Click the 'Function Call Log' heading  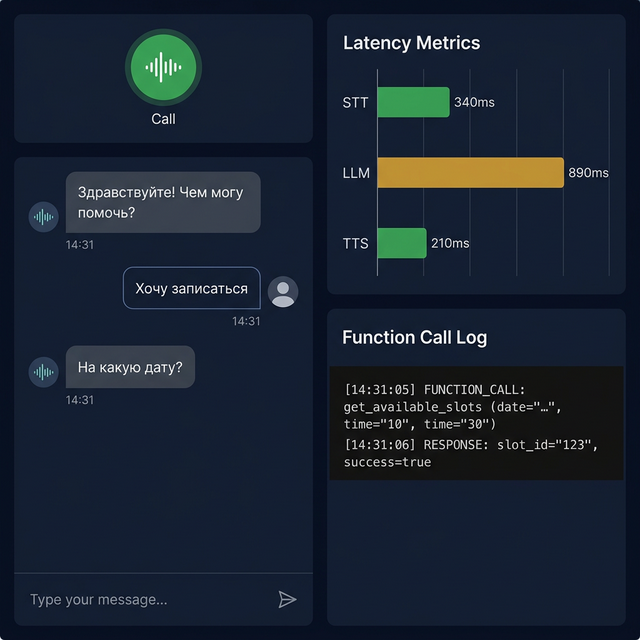(x=414, y=338)
